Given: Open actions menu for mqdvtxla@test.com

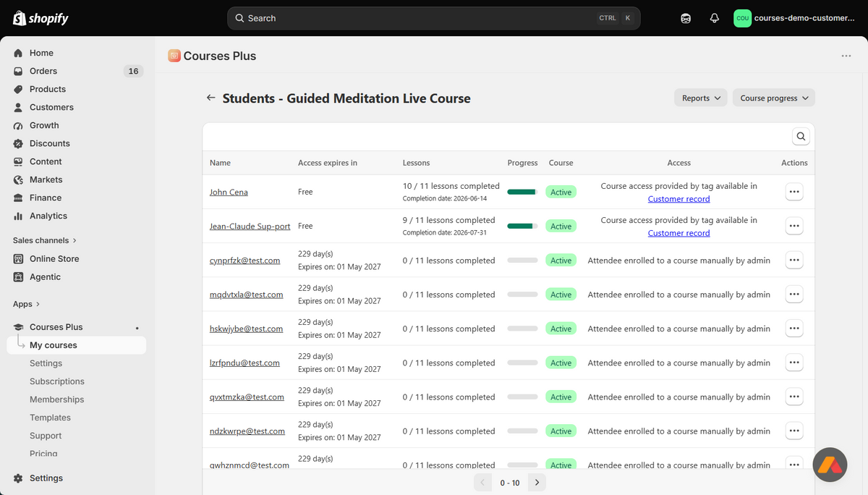Looking at the screenshot, I should [x=794, y=294].
